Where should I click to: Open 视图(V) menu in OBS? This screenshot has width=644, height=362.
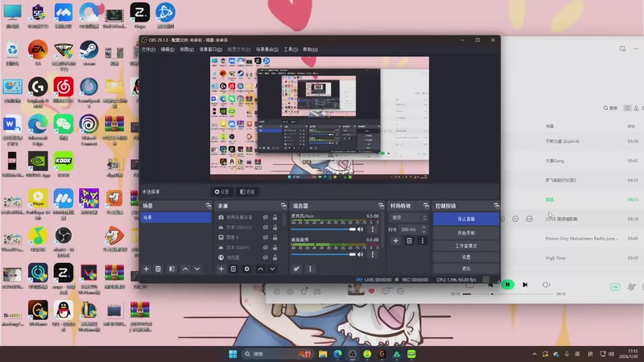[x=187, y=49]
